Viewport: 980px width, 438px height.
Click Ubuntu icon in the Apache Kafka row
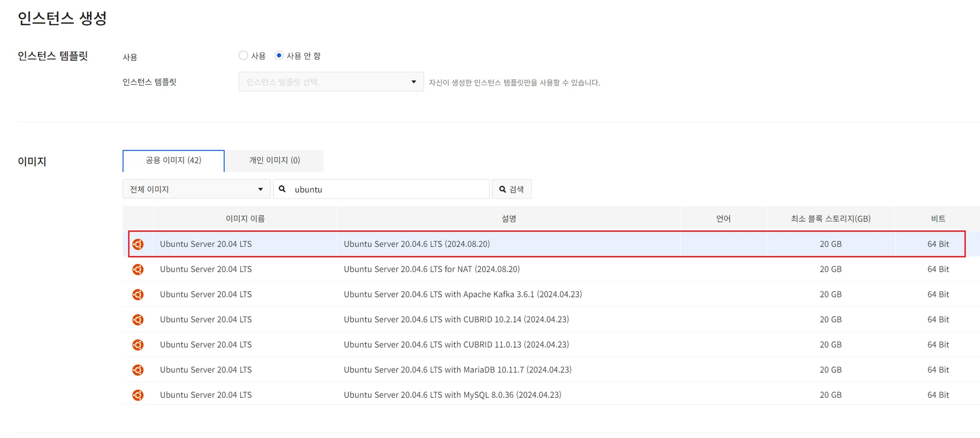coord(138,295)
